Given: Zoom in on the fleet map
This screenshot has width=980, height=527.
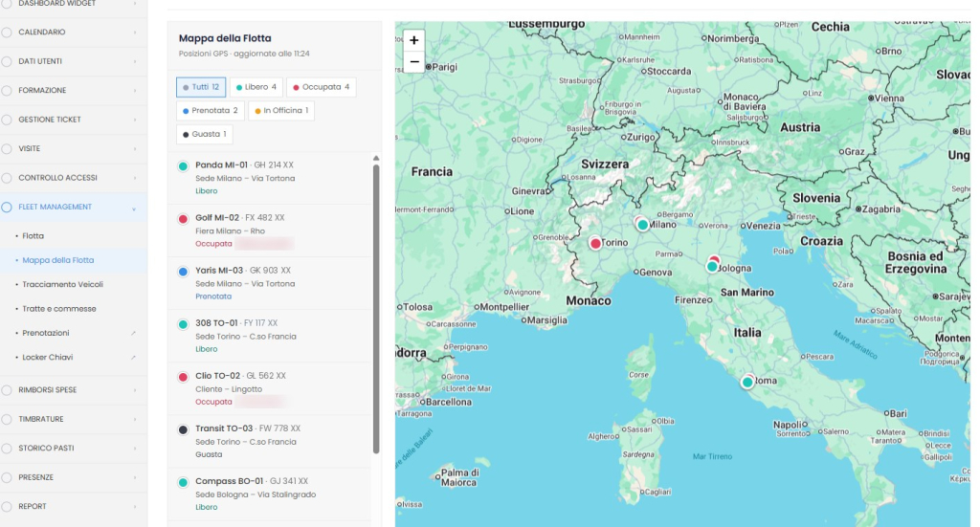Looking at the screenshot, I should point(413,40).
